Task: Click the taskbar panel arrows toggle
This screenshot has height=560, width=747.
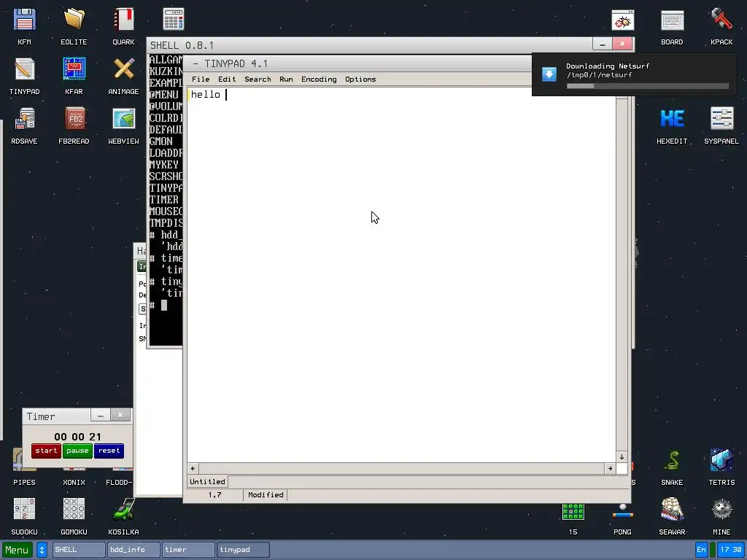Action: point(42,550)
